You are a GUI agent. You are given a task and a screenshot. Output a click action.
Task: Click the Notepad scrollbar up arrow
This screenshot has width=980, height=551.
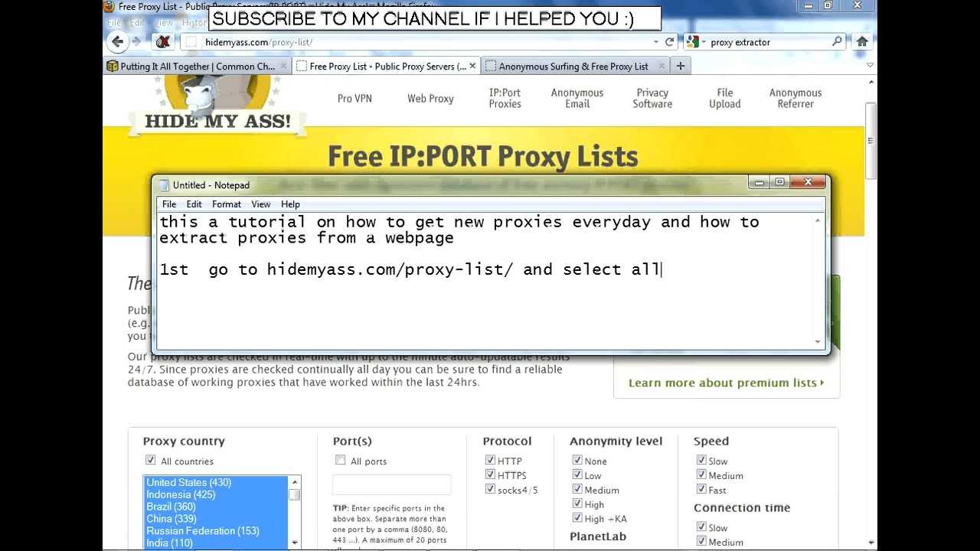(818, 220)
